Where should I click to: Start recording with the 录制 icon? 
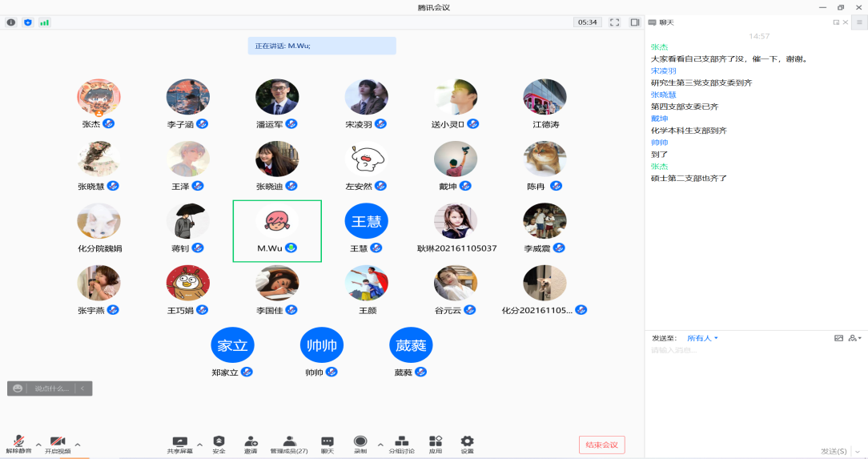click(x=360, y=443)
